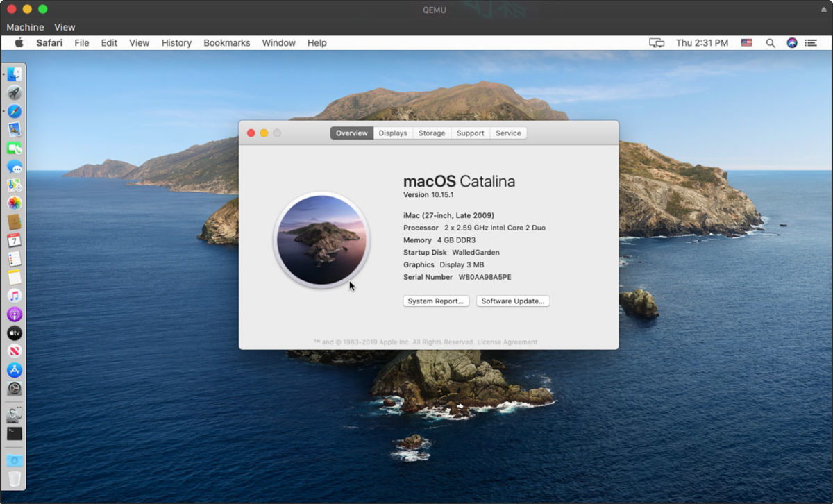Image resolution: width=833 pixels, height=504 pixels.
Task: Open the U.S. flag input source menu
Action: [x=747, y=43]
